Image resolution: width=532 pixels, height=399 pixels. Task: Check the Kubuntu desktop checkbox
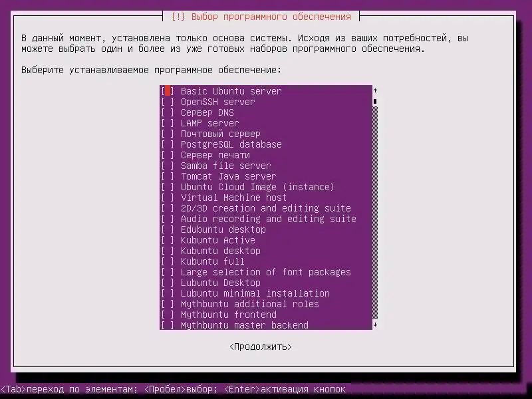tap(168, 251)
